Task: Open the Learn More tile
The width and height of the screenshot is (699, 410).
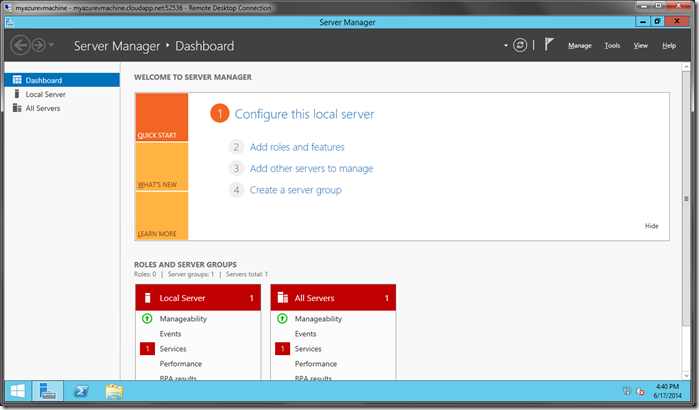Action: pyautogui.click(x=162, y=216)
